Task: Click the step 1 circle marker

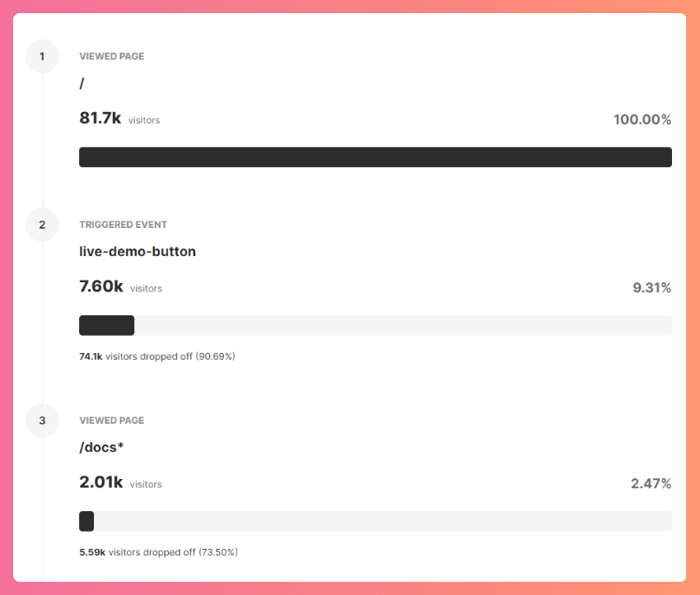Action: (42, 57)
